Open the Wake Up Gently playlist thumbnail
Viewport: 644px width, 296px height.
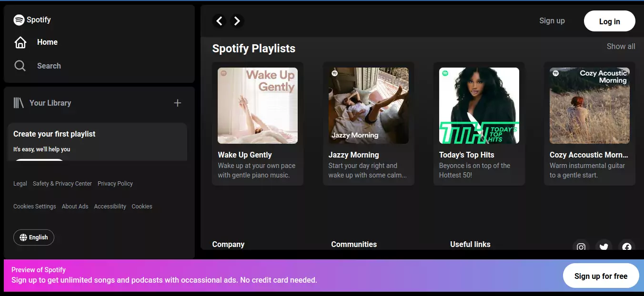coord(257,105)
